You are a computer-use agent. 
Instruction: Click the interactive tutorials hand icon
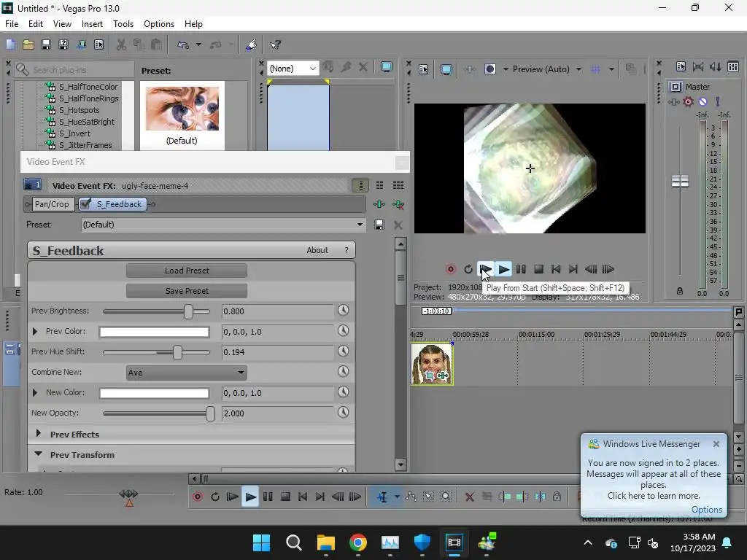[x=251, y=44]
